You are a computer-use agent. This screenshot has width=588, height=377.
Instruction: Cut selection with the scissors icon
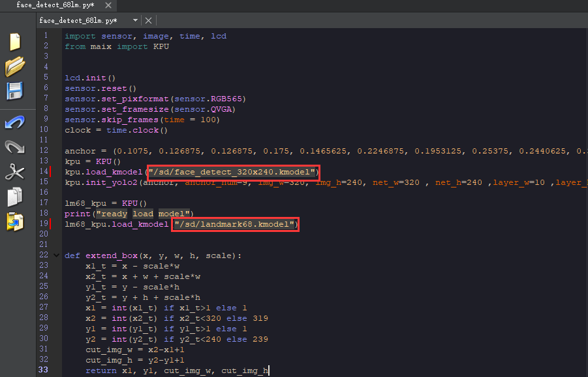pos(14,172)
